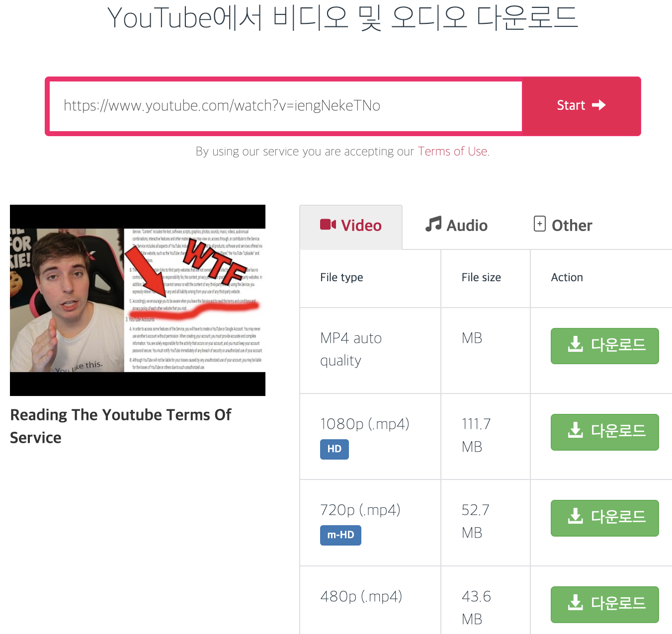Click the download icon for the 1080p file
This screenshot has height=634, width=672.
pos(576,432)
